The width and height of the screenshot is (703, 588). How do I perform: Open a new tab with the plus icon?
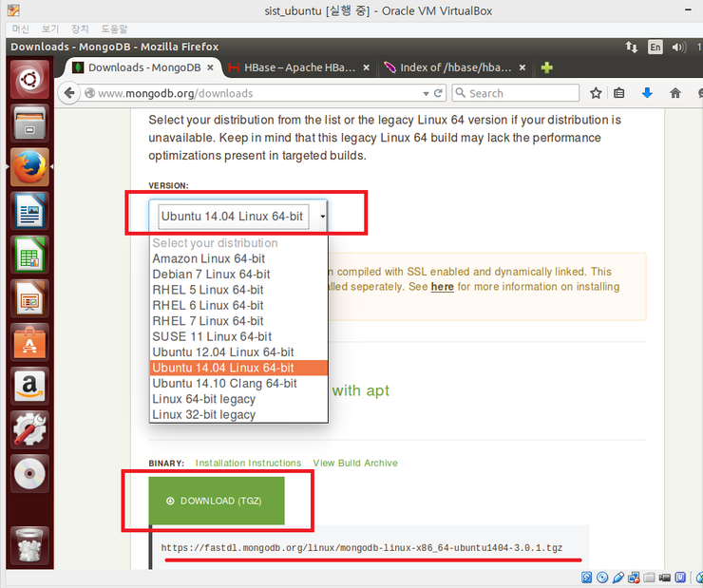(x=546, y=67)
